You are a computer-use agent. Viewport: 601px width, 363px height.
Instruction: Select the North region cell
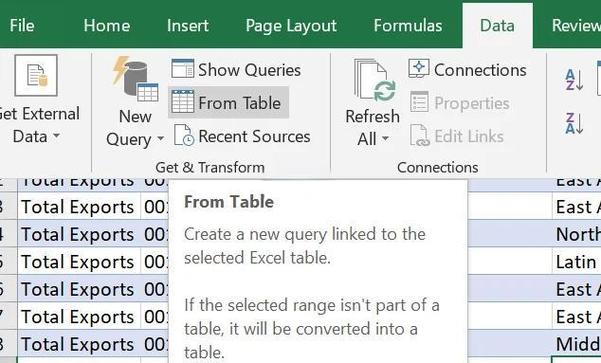pyautogui.click(x=577, y=234)
